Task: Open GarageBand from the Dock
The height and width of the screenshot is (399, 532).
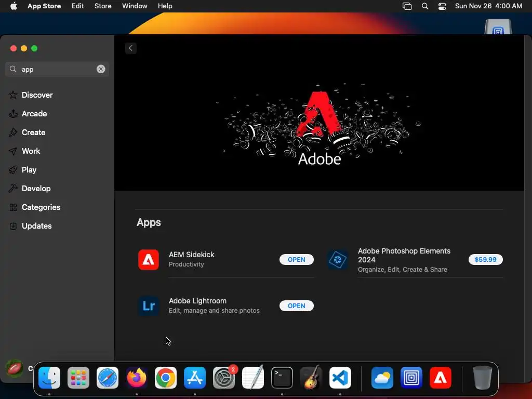Action: coord(311,378)
